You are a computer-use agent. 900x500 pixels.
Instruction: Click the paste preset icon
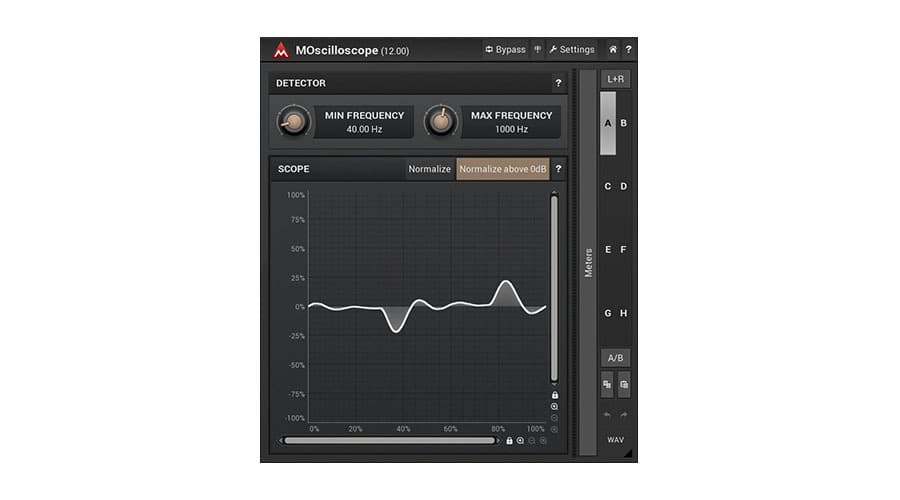(x=624, y=385)
